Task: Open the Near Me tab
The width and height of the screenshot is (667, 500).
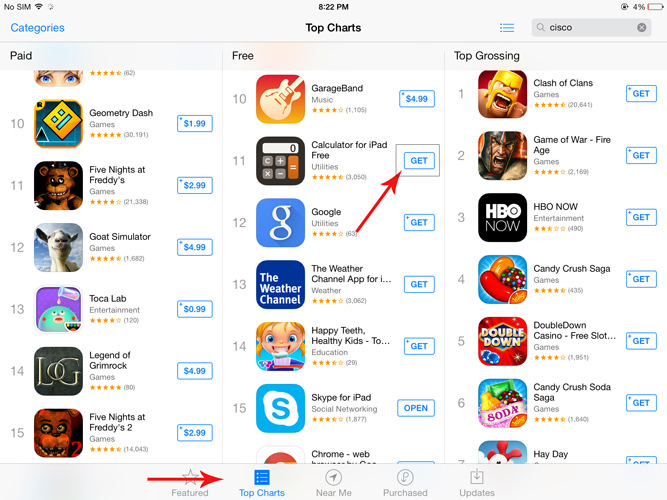Action: pos(334,483)
